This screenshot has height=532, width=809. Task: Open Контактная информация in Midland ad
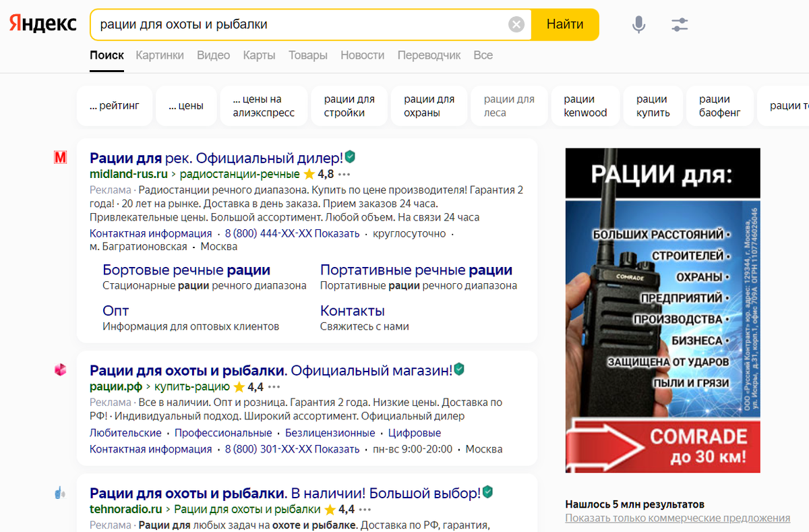coord(151,233)
